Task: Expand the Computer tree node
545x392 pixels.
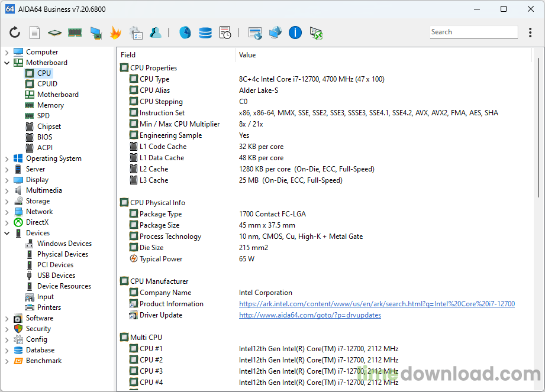Action: [x=7, y=52]
